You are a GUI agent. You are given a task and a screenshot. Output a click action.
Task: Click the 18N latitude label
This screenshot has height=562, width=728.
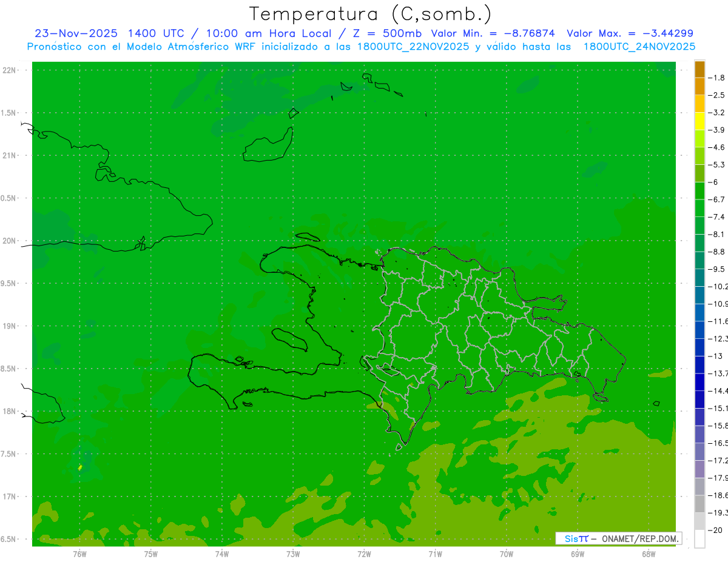point(10,412)
